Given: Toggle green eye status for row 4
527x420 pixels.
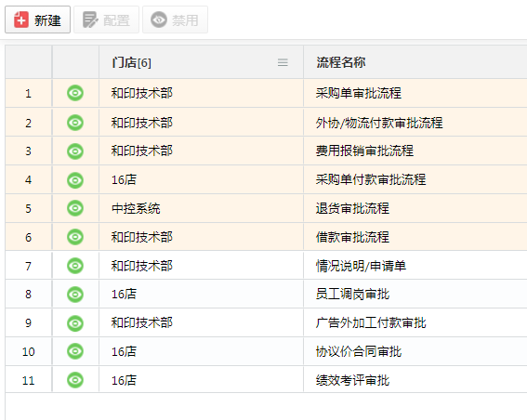Looking at the screenshot, I should 75,180.
